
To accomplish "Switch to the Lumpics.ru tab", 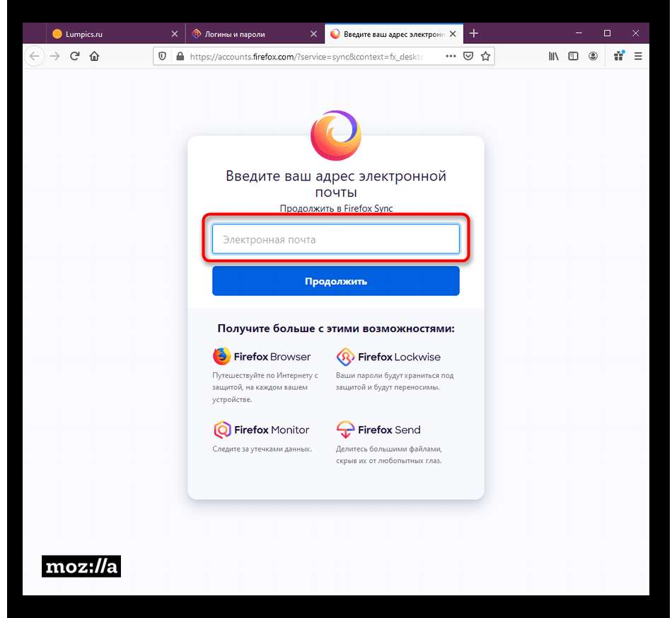I will point(107,34).
